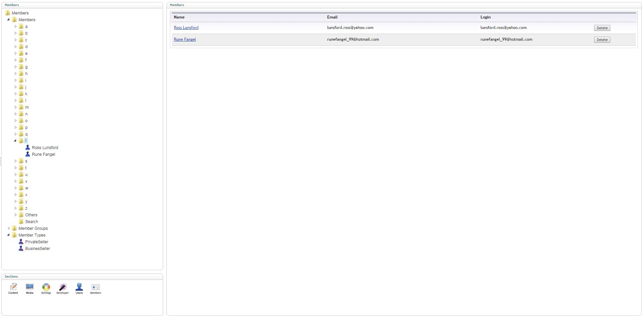Click the Search folder icon

pyautogui.click(x=21, y=221)
